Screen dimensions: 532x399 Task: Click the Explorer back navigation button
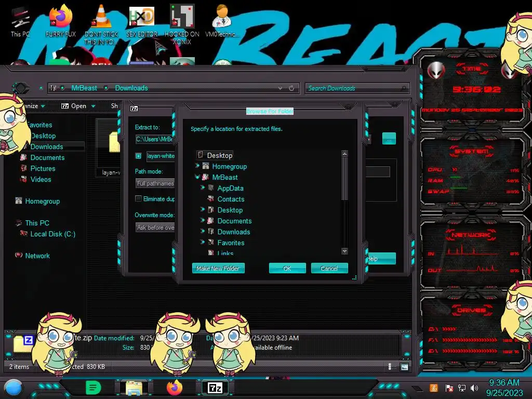[x=21, y=88]
